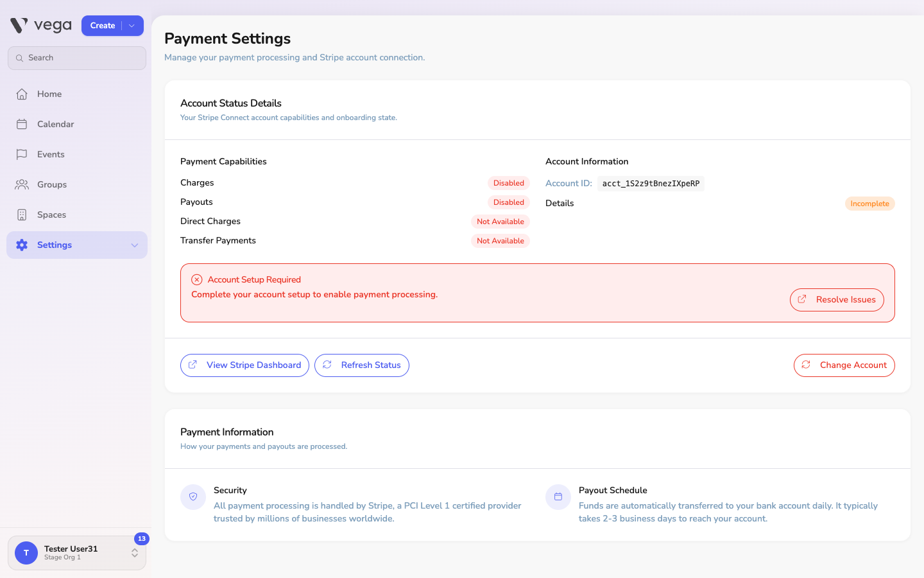Click into the Search field

pos(77,58)
